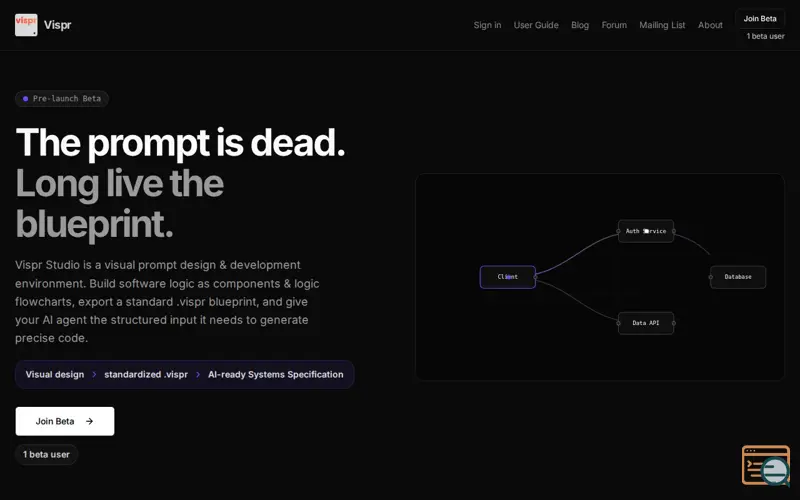The image size is (800, 500).
Task: Select the Client node in diagram
Action: (508, 277)
